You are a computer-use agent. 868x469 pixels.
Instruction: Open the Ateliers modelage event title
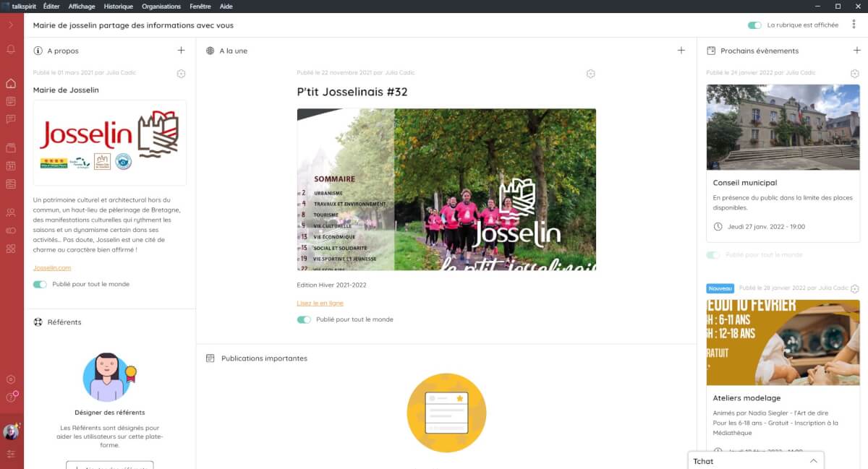pos(747,398)
